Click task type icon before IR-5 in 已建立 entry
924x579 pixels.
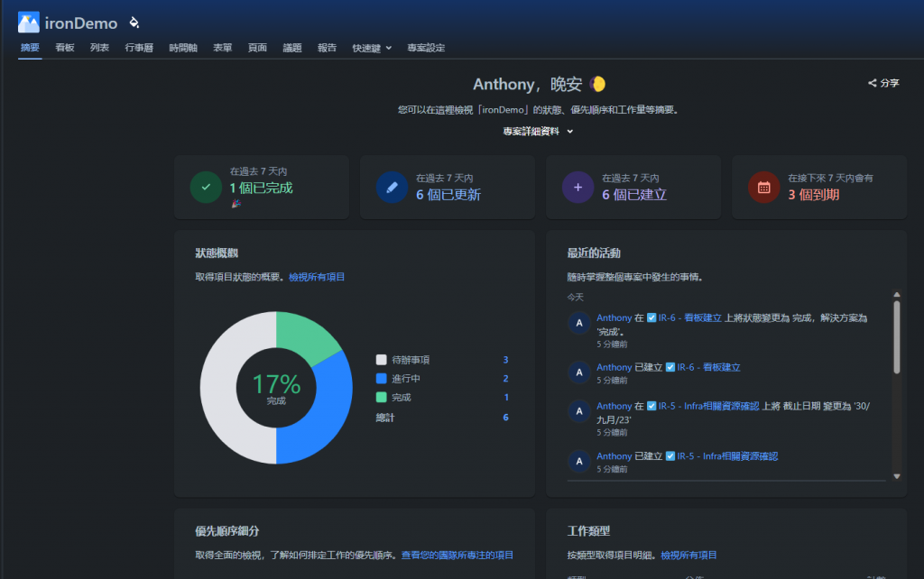click(x=670, y=456)
